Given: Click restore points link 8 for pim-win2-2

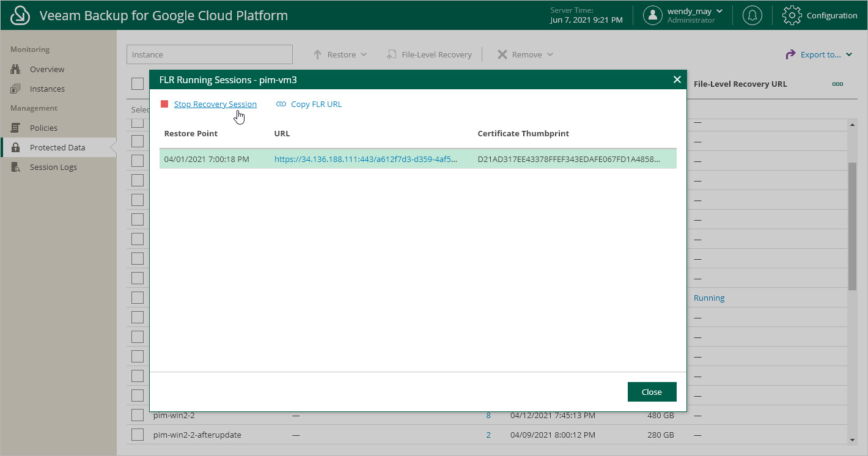Looking at the screenshot, I should click(488, 415).
